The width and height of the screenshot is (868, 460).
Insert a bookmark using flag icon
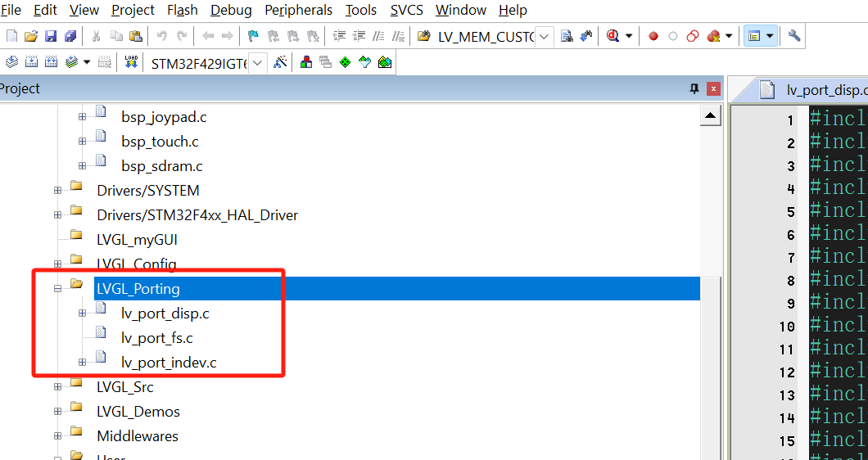(253, 36)
